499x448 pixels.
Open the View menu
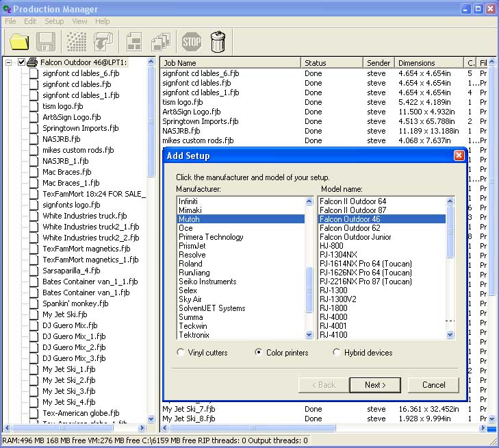point(79,21)
